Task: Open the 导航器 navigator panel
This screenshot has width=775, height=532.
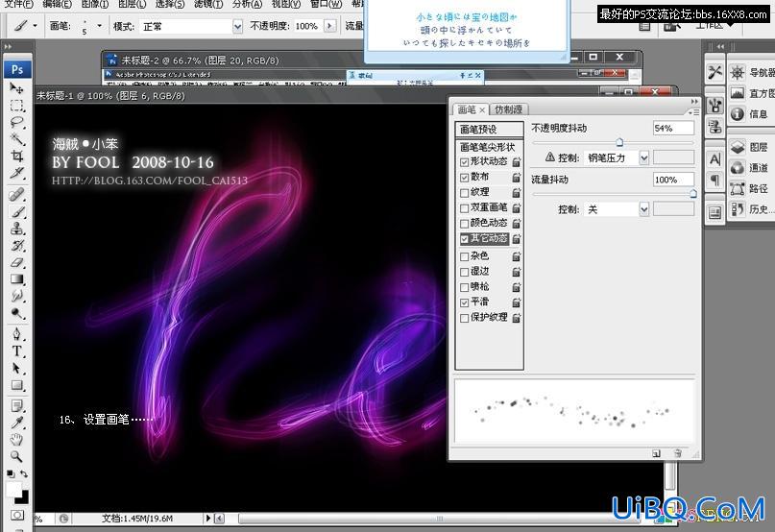Action: 752,73
